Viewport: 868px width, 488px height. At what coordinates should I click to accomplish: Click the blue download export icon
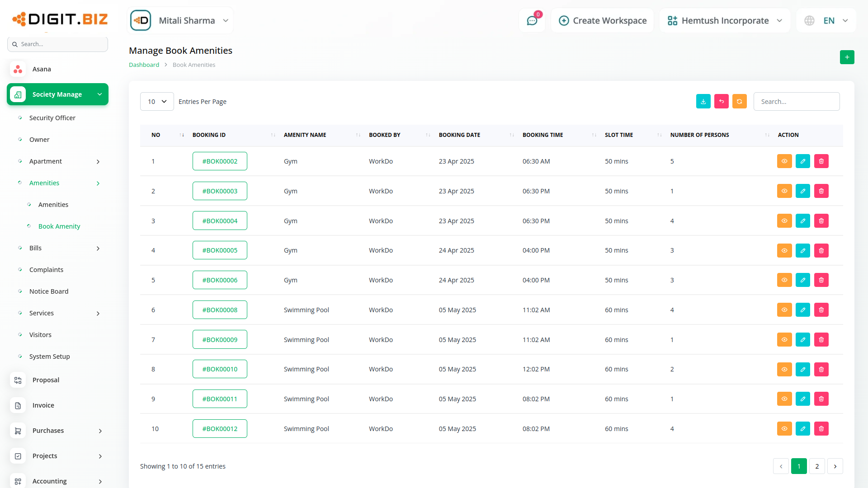[x=703, y=102]
